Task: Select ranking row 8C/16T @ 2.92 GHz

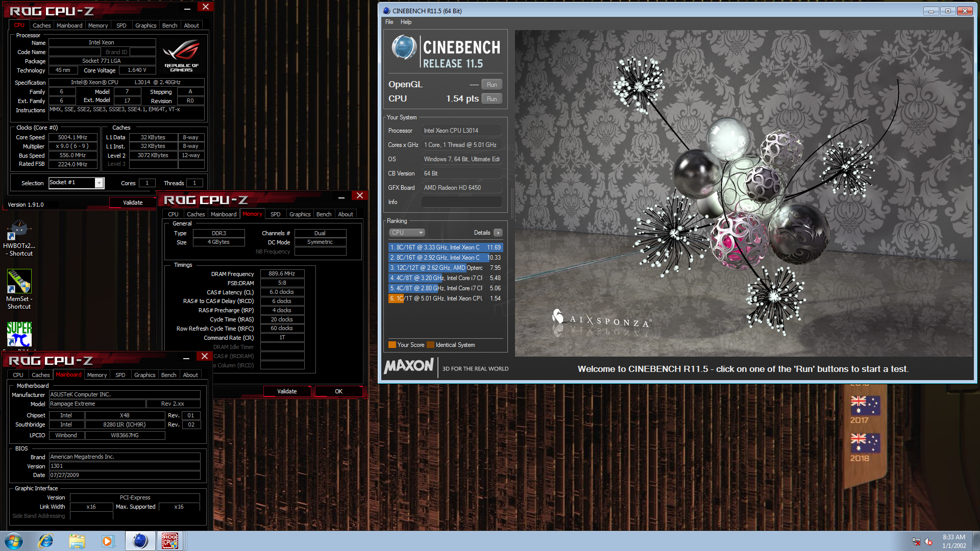Action: 445,258
